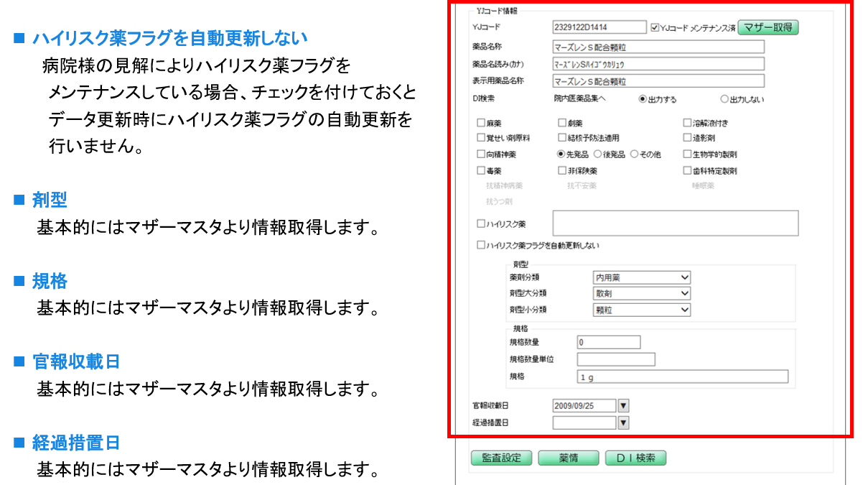Tick the 毒薬 checkbox
868x485 pixels.
click(x=481, y=171)
